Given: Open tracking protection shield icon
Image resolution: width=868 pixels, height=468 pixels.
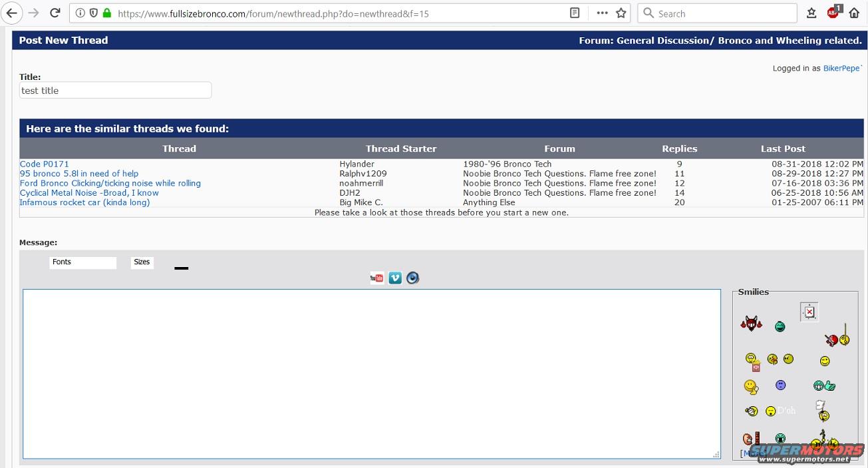Looking at the screenshot, I should (x=94, y=13).
